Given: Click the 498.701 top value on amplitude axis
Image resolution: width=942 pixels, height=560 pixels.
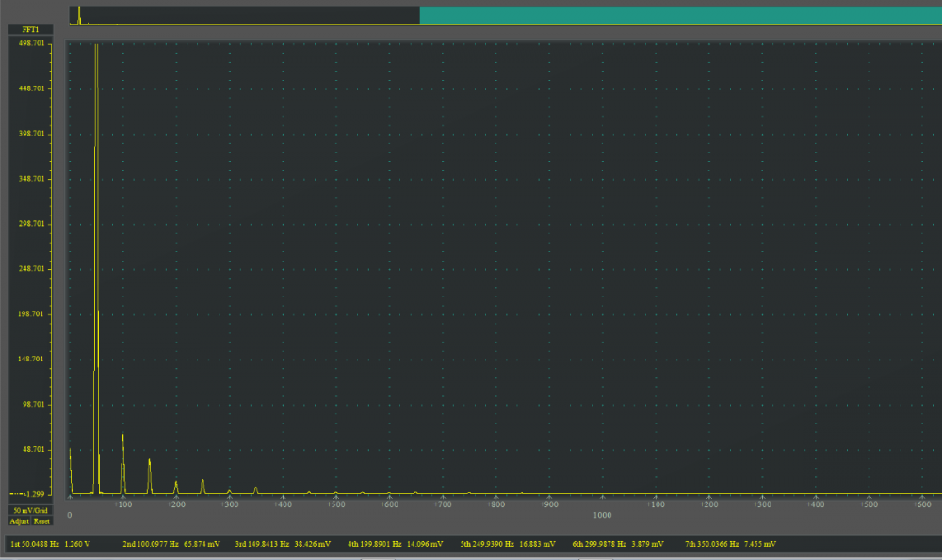Looking at the screenshot, I should pos(34,42).
